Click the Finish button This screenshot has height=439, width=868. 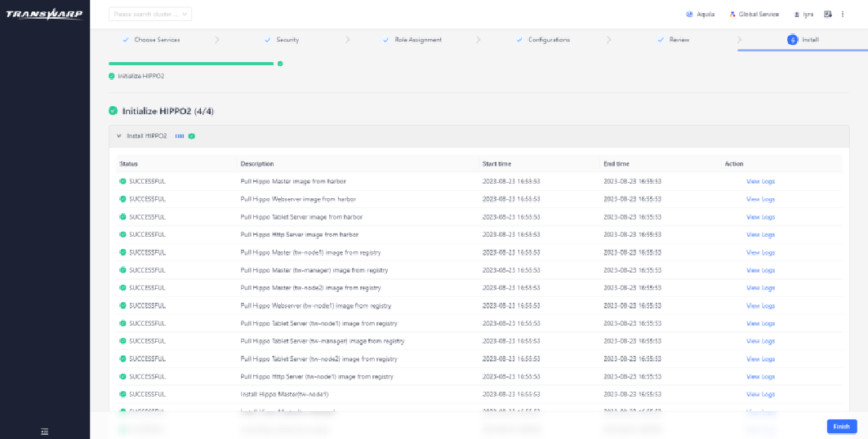(x=841, y=426)
